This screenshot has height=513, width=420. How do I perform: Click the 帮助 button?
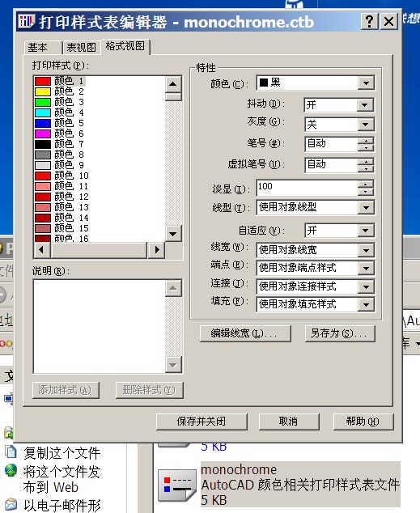click(x=363, y=422)
